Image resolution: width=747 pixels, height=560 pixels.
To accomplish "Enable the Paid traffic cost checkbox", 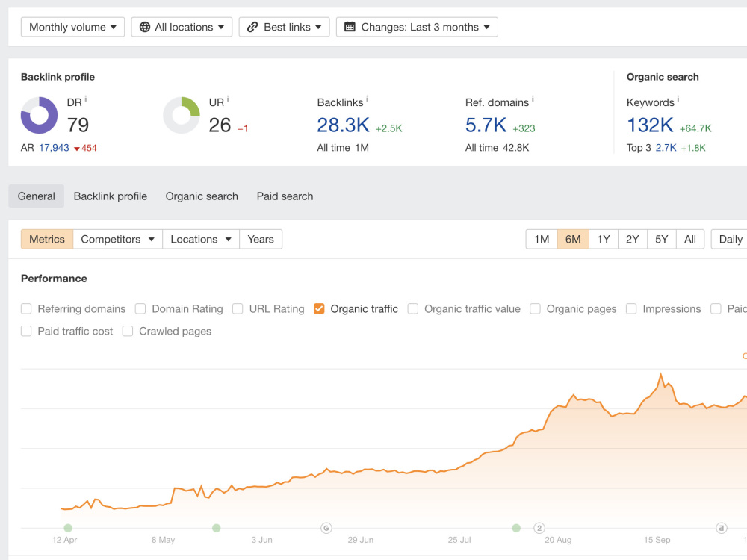I will click(x=26, y=331).
